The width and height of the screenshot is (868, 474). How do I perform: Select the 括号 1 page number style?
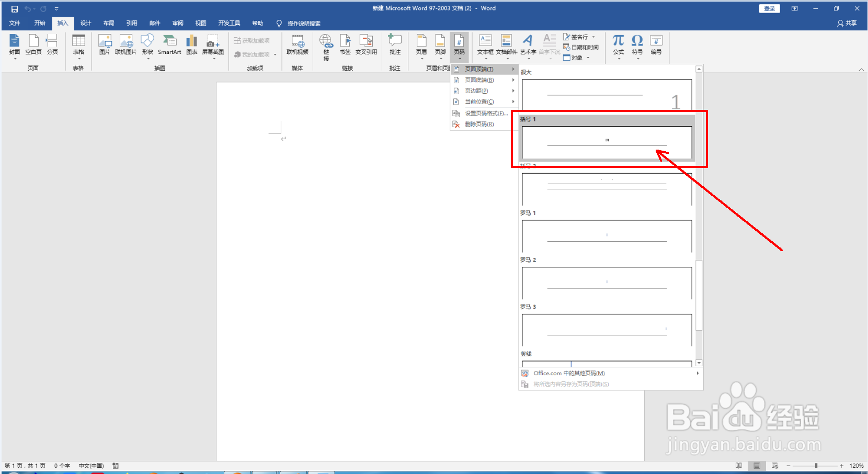[606, 140]
